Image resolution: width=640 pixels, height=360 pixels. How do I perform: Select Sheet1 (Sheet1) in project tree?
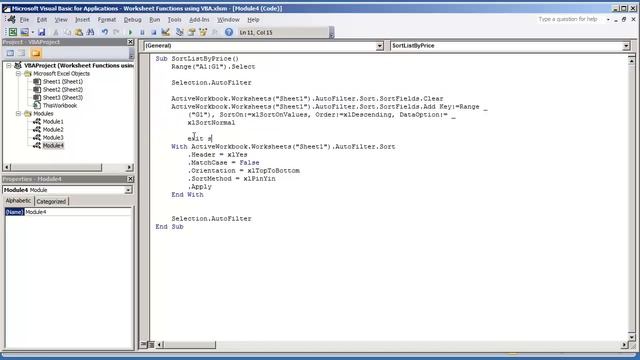62,82
